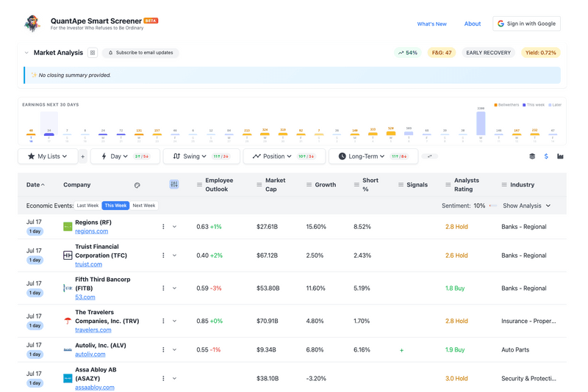Image resolution: width=588 pixels, height=392 pixels.
Task: Click the sentiment 10% indicator bar
Action: [x=493, y=206]
